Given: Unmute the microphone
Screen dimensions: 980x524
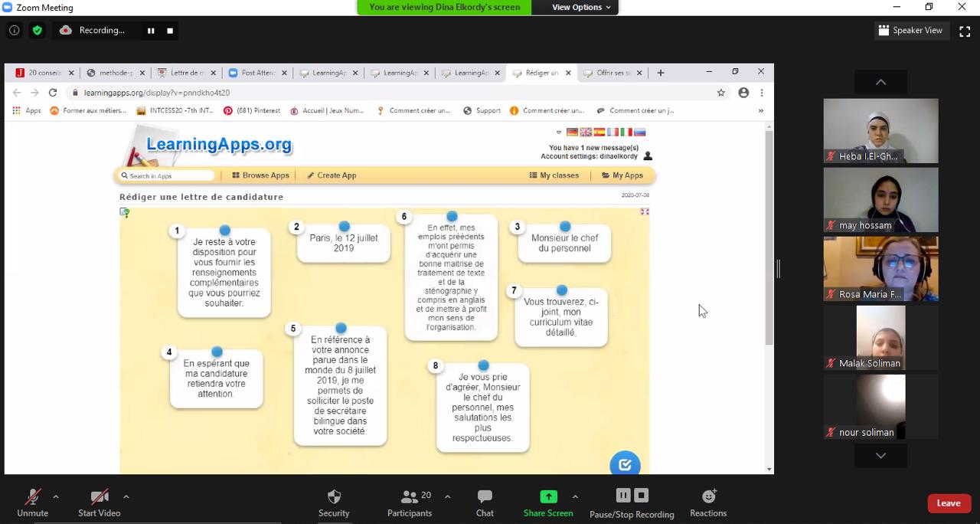Looking at the screenshot, I should (32, 503).
